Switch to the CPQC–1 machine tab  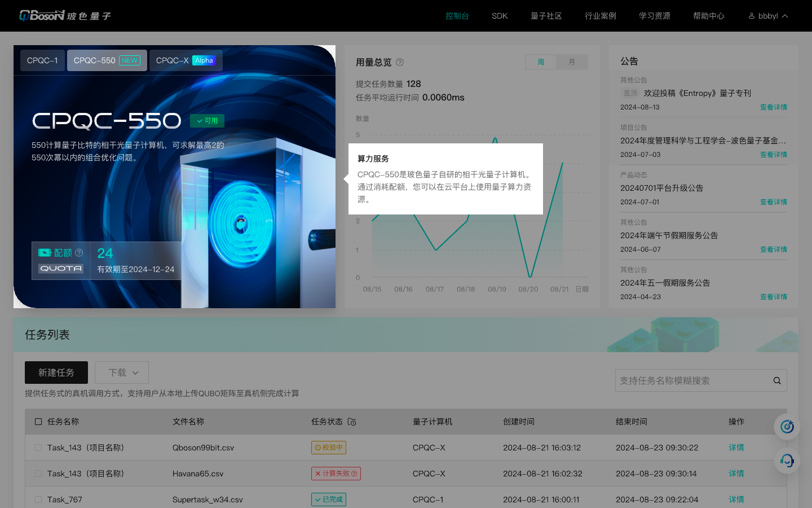click(42, 60)
